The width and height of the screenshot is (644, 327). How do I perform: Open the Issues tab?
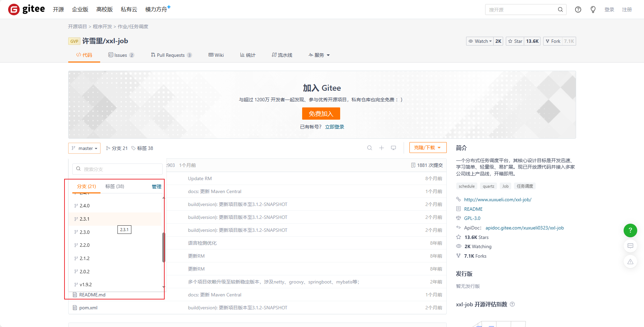point(121,55)
